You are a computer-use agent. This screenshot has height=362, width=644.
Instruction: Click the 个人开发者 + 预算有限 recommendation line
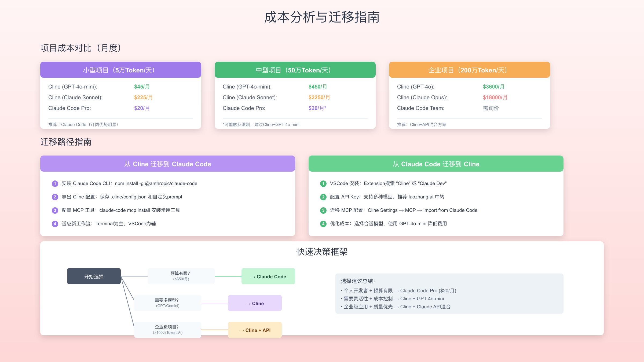[398, 291]
